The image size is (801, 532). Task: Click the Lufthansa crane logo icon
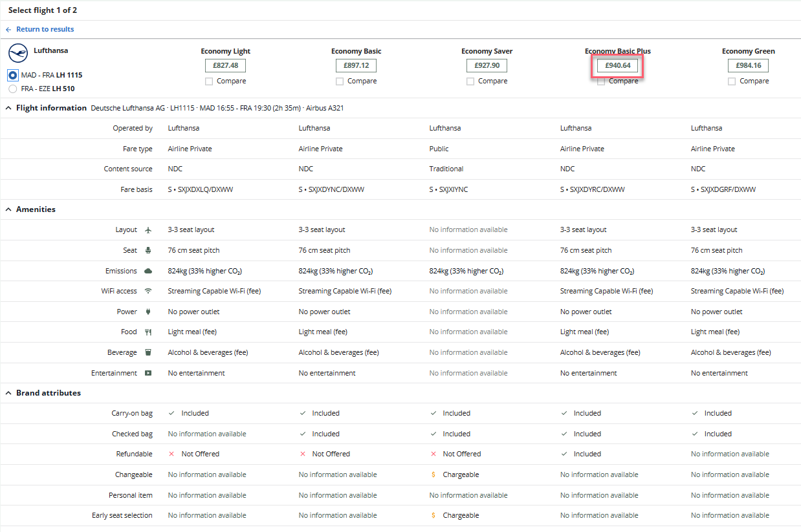(x=18, y=53)
